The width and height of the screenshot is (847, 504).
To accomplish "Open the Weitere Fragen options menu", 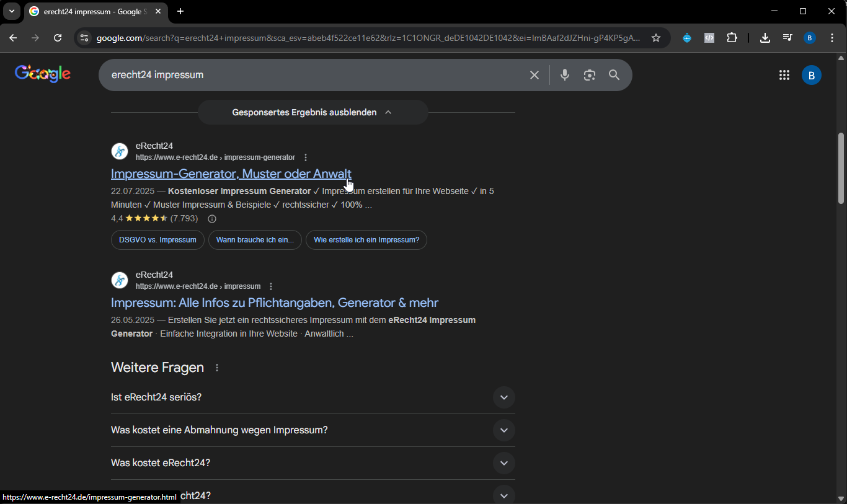I will coord(217,368).
